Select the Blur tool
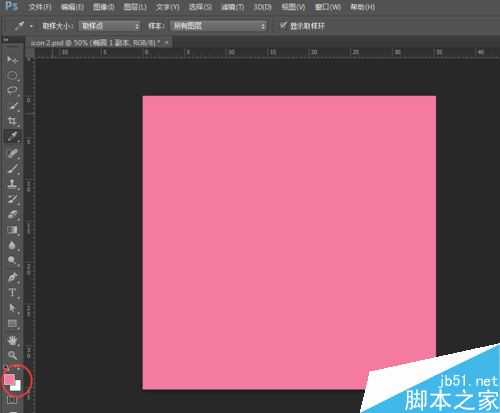This screenshot has height=413, width=500. tap(12, 246)
